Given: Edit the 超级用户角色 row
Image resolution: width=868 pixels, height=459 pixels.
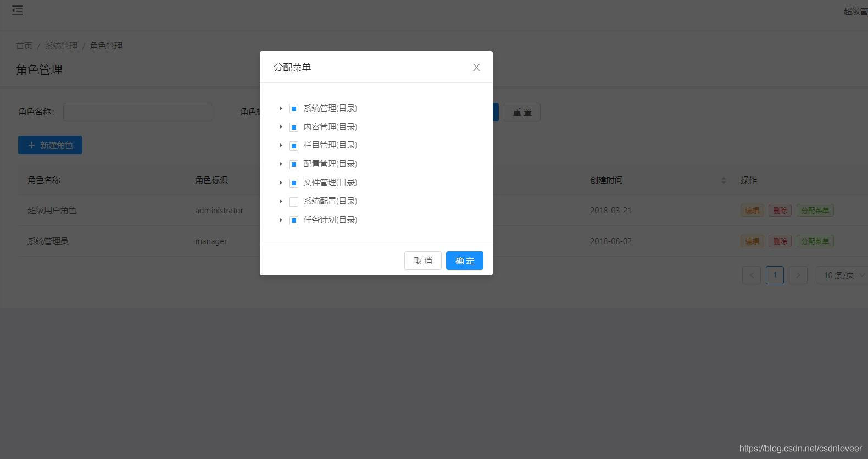Looking at the screenshot, I should (x=752, y=211).
